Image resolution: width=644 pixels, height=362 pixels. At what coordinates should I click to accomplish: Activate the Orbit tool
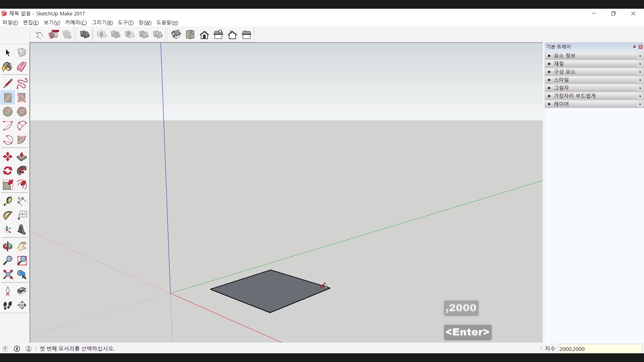(7, 246)
